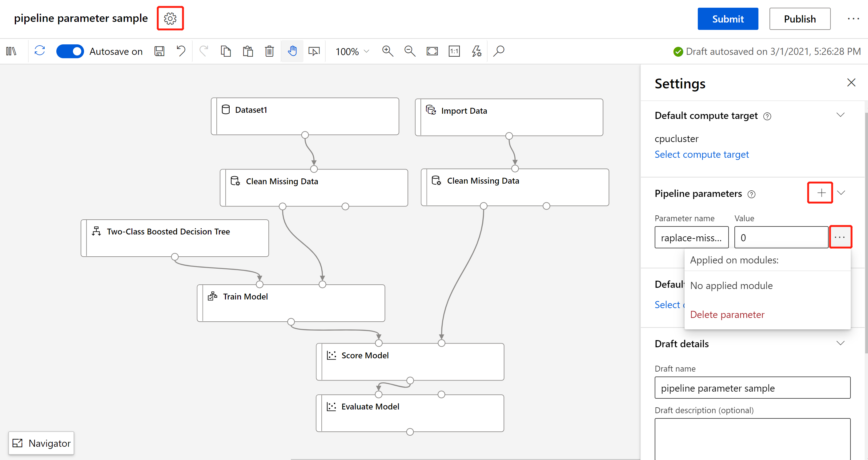Click the pan/hand tool icon

click(292, 51)
